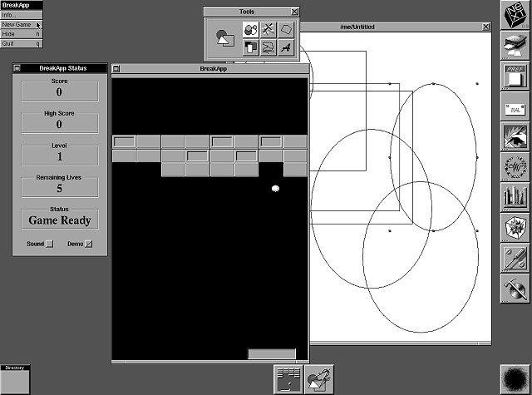This screenshot has height=395, width=532.
Task: Select the text letter A tool
Action: pyautogui.click(x=286, y=47)
